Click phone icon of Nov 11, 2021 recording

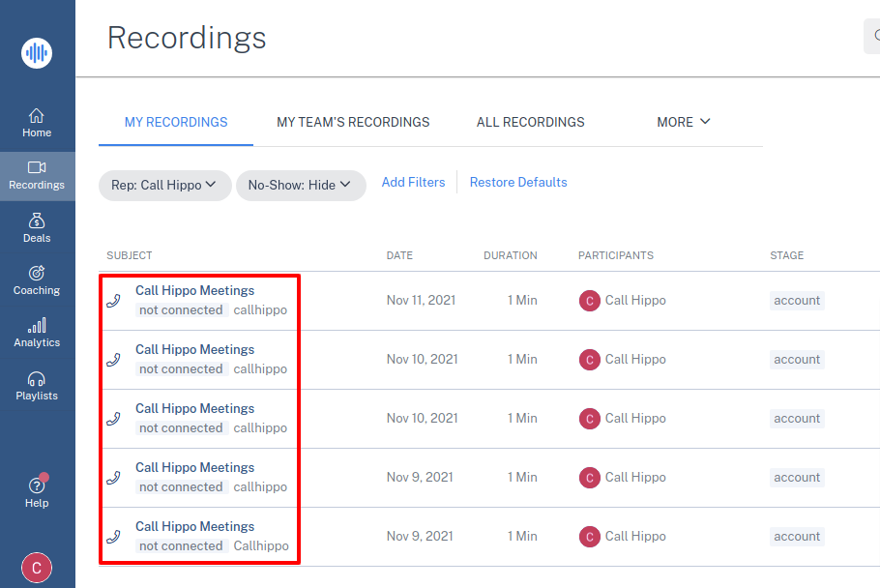(114, 301)
